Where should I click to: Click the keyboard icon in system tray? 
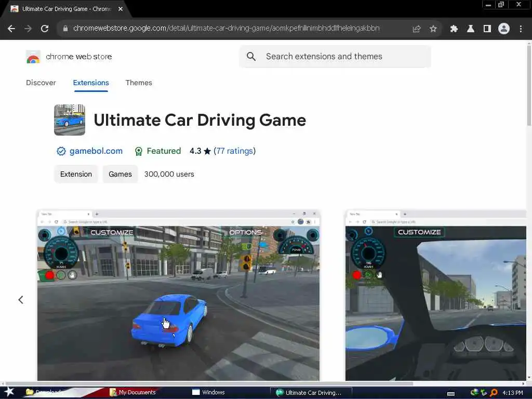[x=451, y=393]
